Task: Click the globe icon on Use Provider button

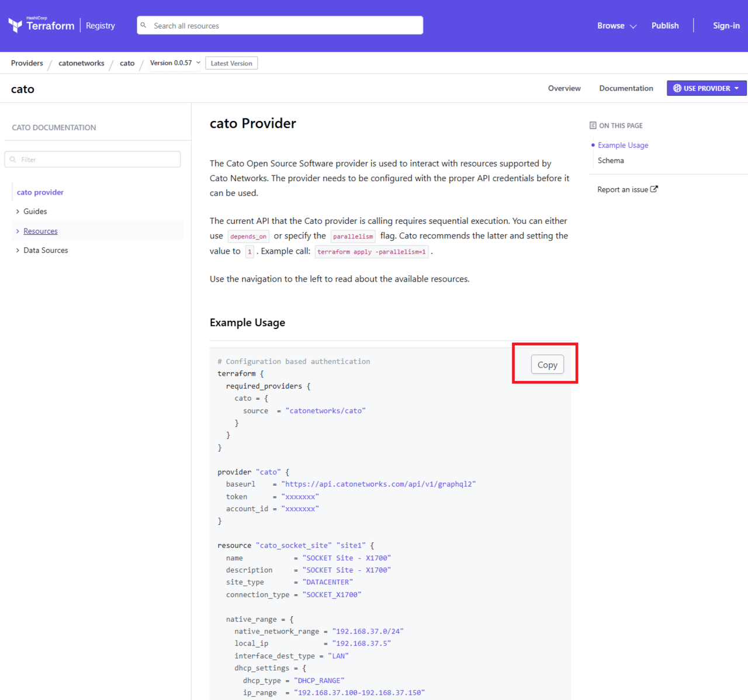Action: click(677, 88)
